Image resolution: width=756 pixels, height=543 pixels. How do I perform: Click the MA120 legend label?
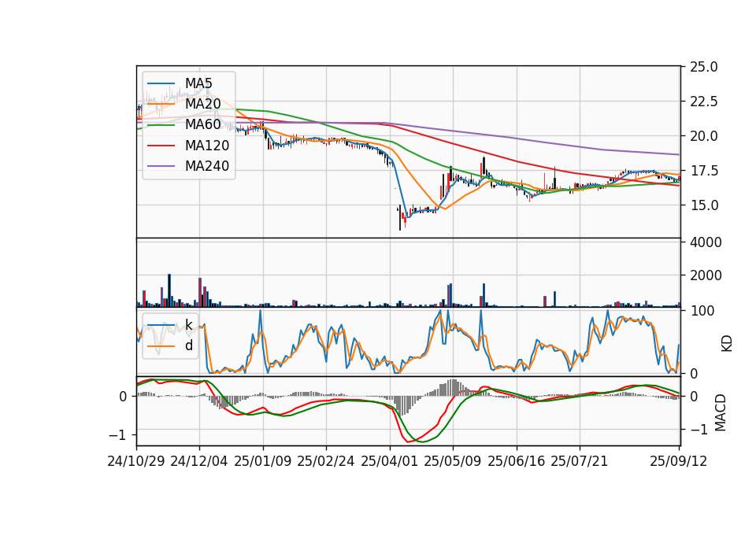[207, 146]
